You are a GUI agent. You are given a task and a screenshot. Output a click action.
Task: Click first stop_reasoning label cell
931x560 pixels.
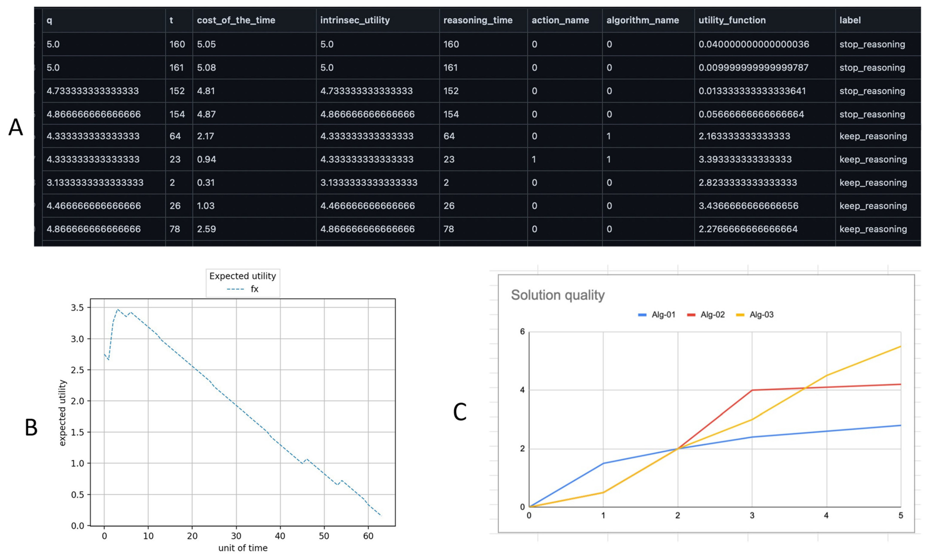point(872,44)
